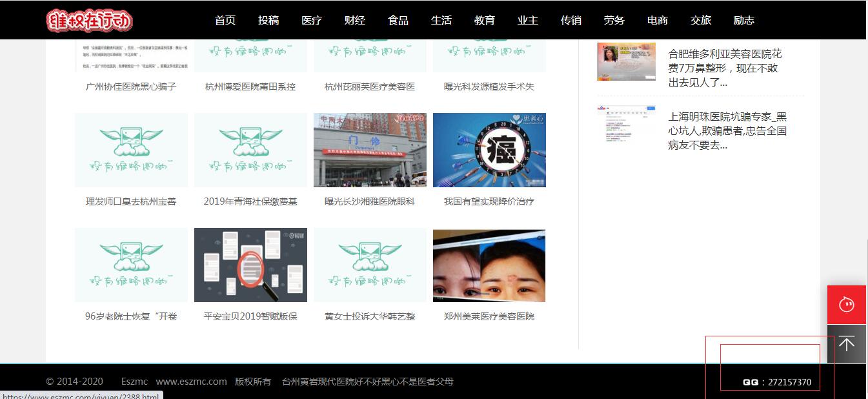
Task: Click the footer link 台州黄岩现代医院好不好
Action: point(367,382)
